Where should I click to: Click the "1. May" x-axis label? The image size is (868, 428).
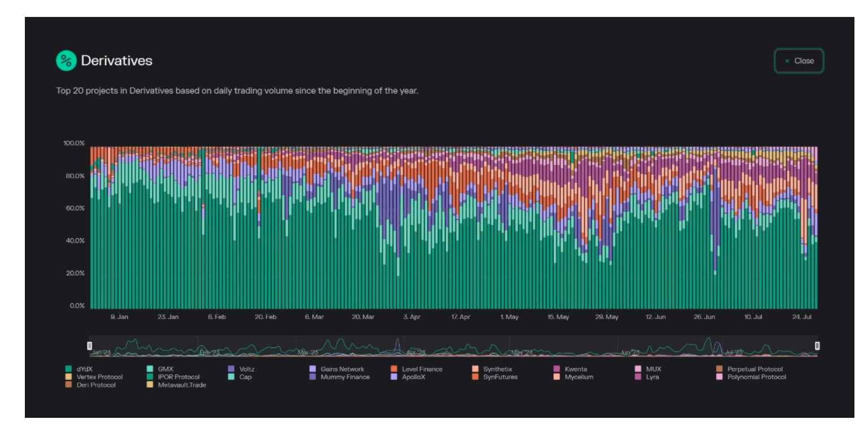[x=509, y=317]
